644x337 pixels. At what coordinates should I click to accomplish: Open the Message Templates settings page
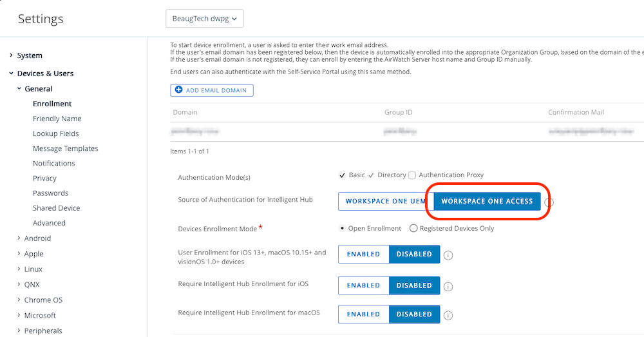coord(65,148)
